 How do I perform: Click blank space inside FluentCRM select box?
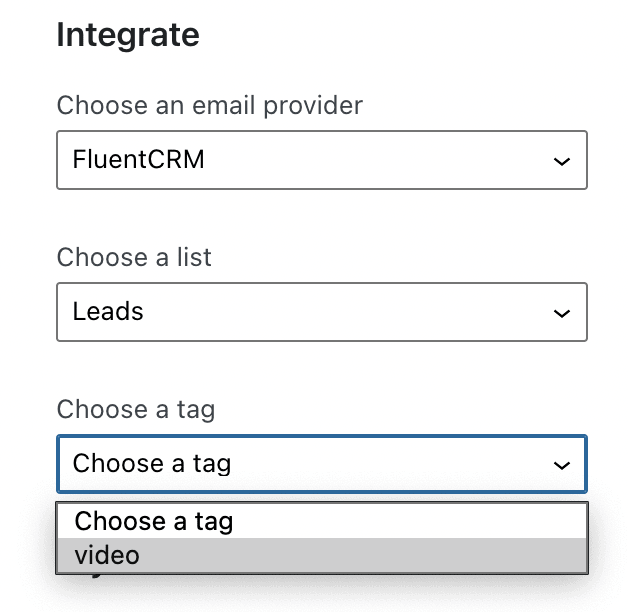[376, 160]
